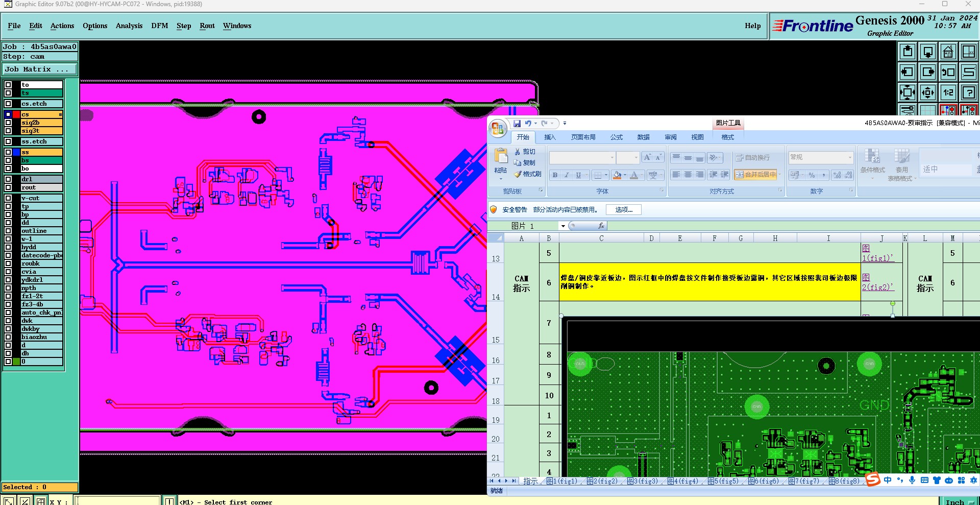Toggle visibility box of layer 'sig2b'
This screenshot has height=505, width=980.
click(8, 123)
